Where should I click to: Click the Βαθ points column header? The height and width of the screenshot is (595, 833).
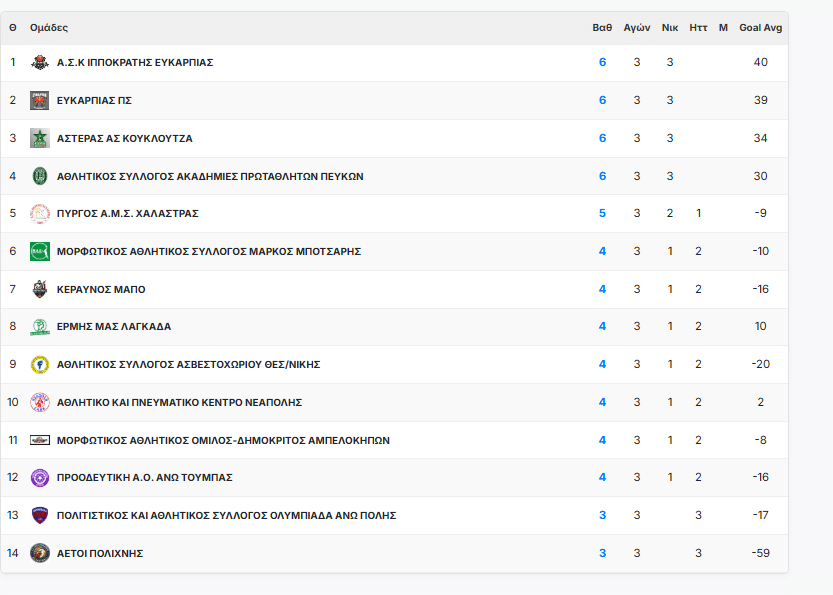point(602,28)
